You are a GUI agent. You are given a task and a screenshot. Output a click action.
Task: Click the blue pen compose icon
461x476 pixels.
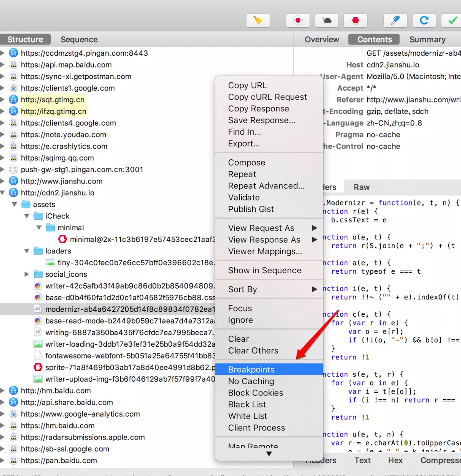395,20
